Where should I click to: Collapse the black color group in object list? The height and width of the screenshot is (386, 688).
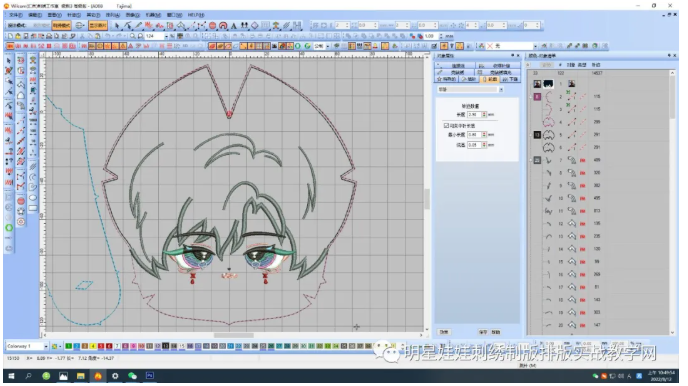pyautogui.click(x=530, y=134)
